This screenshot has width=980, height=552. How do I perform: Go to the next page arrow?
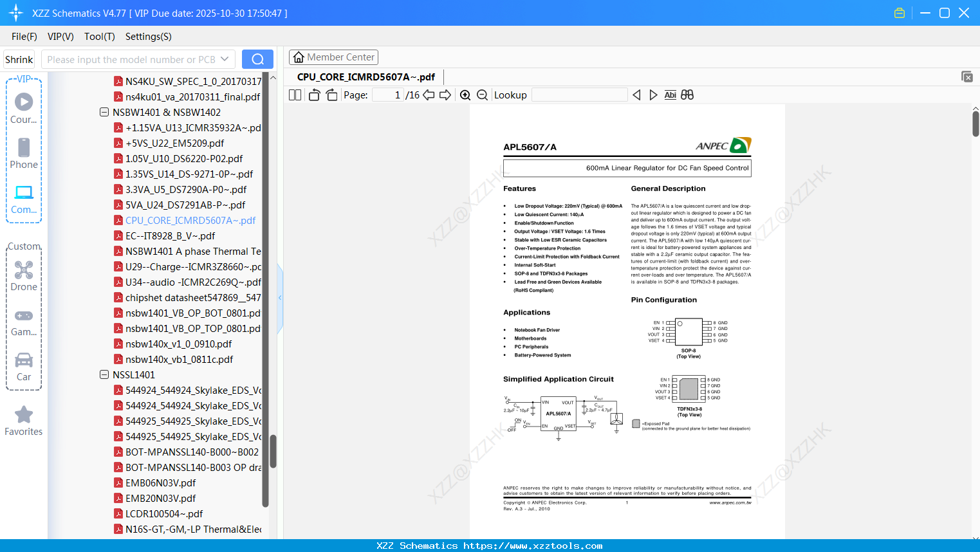445,95
